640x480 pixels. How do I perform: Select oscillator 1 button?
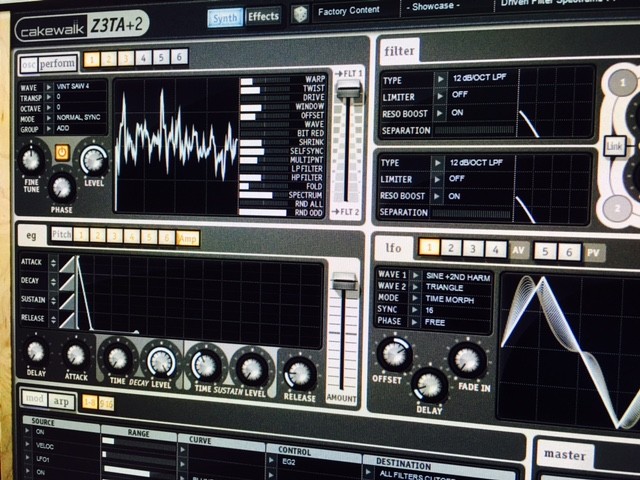[x=92, y=60]
